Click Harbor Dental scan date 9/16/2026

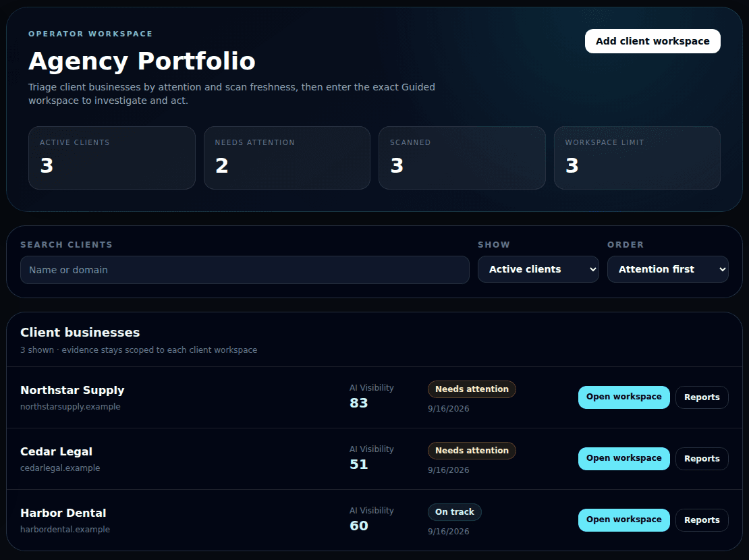pyautogui.click(x=449, y=532)
